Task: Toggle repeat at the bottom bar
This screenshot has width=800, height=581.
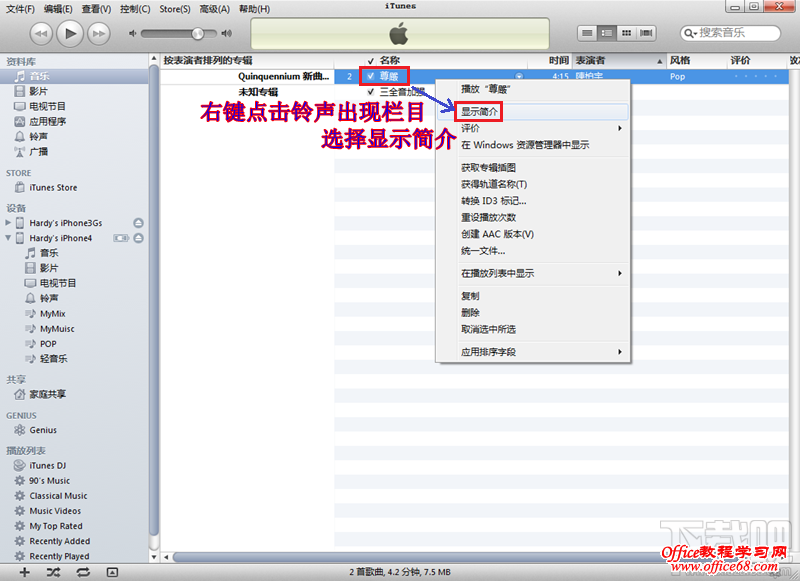Action: [x=83, y=572]
